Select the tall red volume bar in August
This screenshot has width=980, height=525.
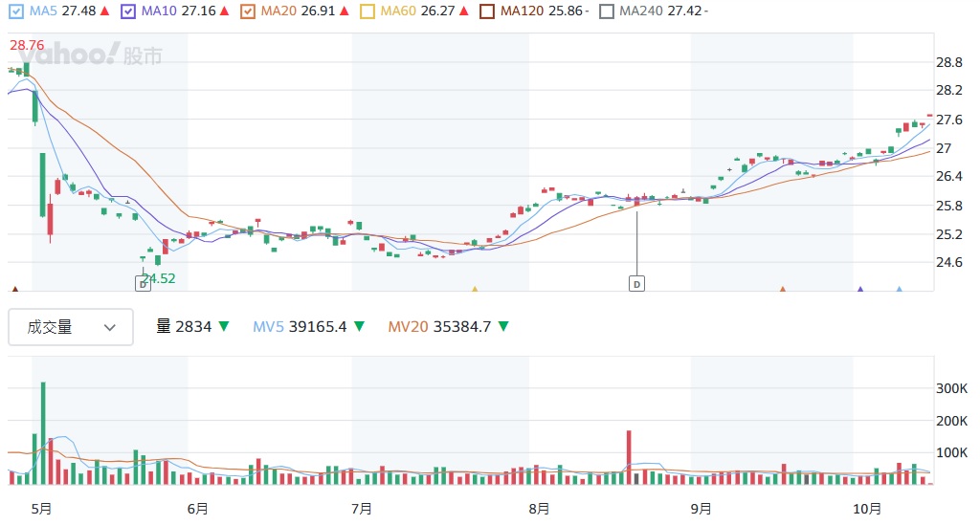[629, 457]
